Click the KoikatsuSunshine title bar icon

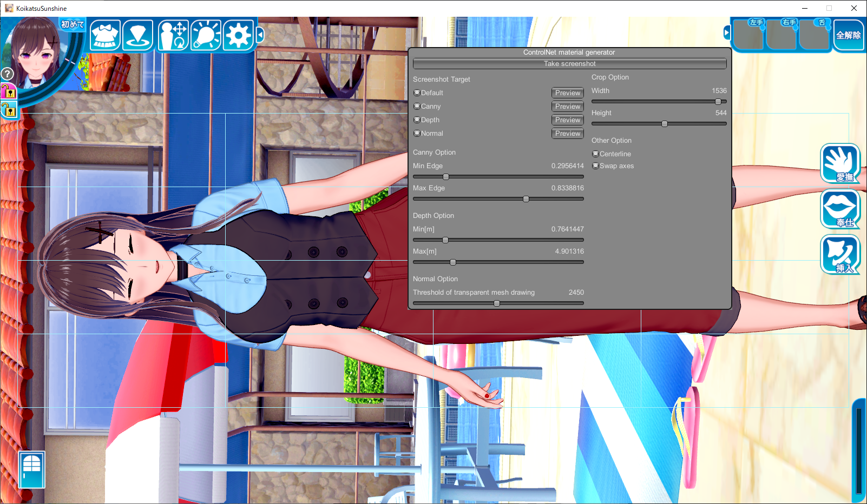[9, 8]
